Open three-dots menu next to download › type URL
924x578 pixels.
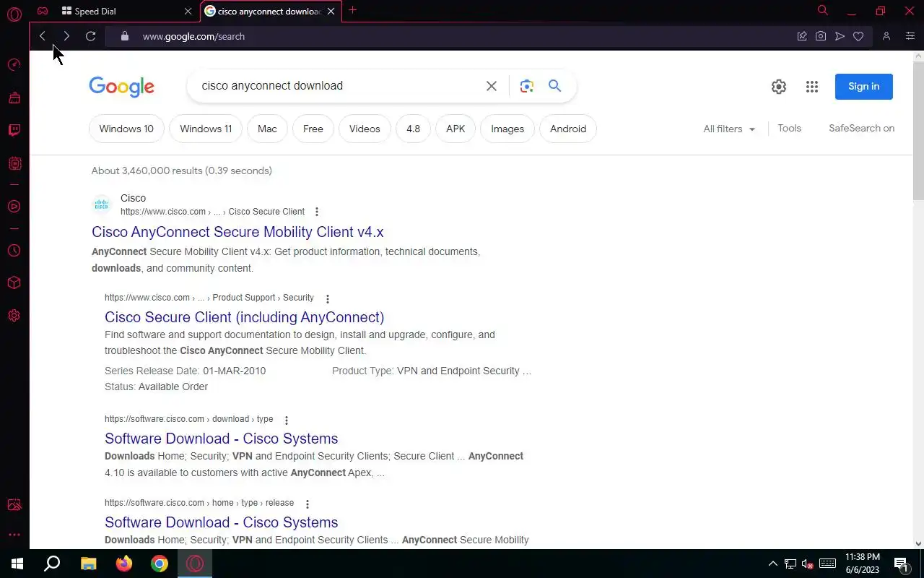(286, 420)
